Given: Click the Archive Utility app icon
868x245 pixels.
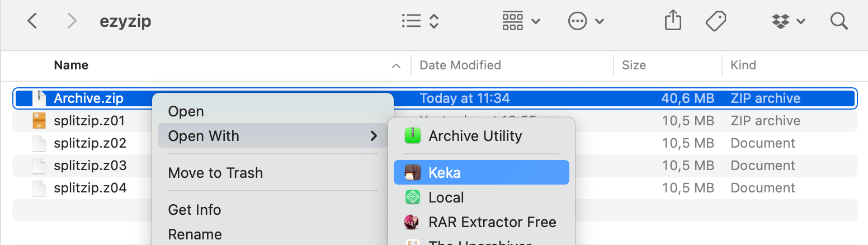Looking at the screenshot, I should point(412,136).
